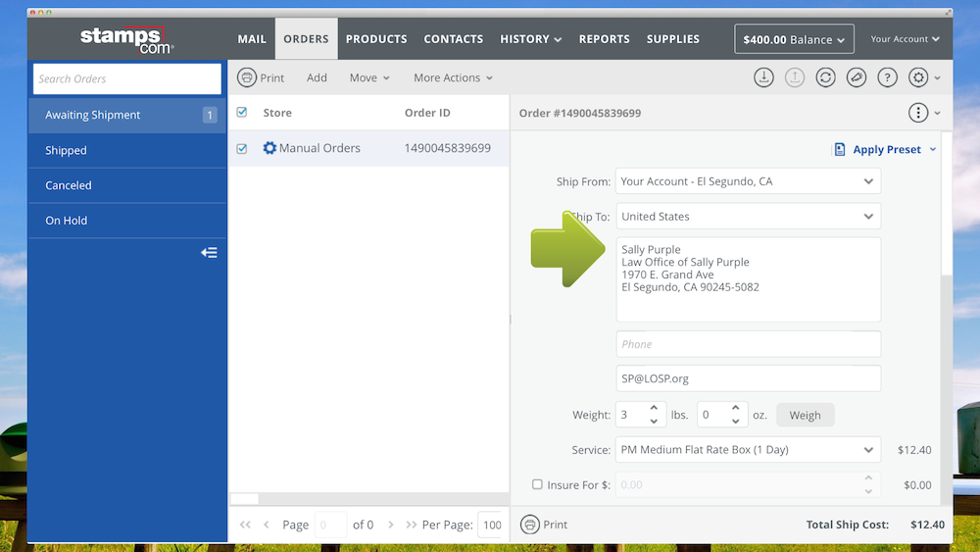Open the settings gear in the toolbar
This screenshot has height=552, width=980.
tap(918, 77)
